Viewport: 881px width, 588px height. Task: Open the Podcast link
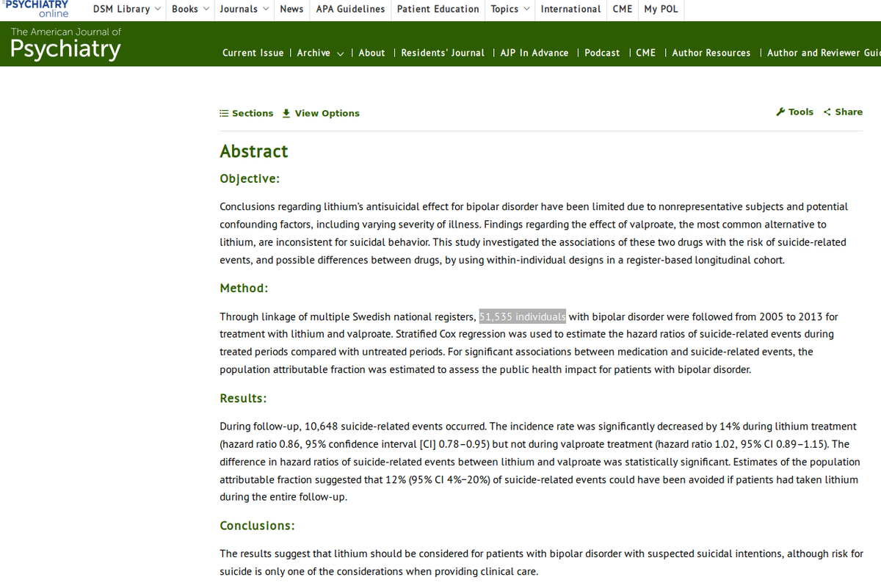pyautogui.click(x=602, y=53)
